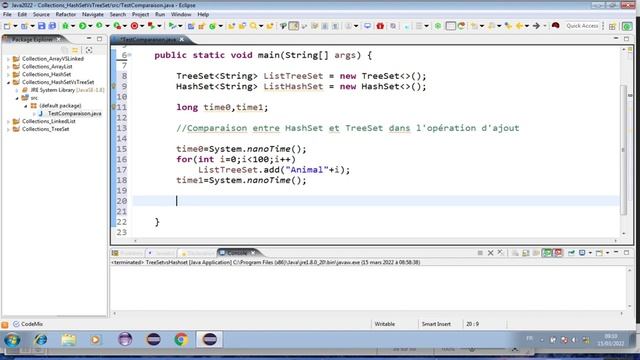Image resolution: width=640 pixels, height=360 pixels.
Task: Toggle Mark Occurrences highlighted toolbar button
Action: tap(293, 26)
